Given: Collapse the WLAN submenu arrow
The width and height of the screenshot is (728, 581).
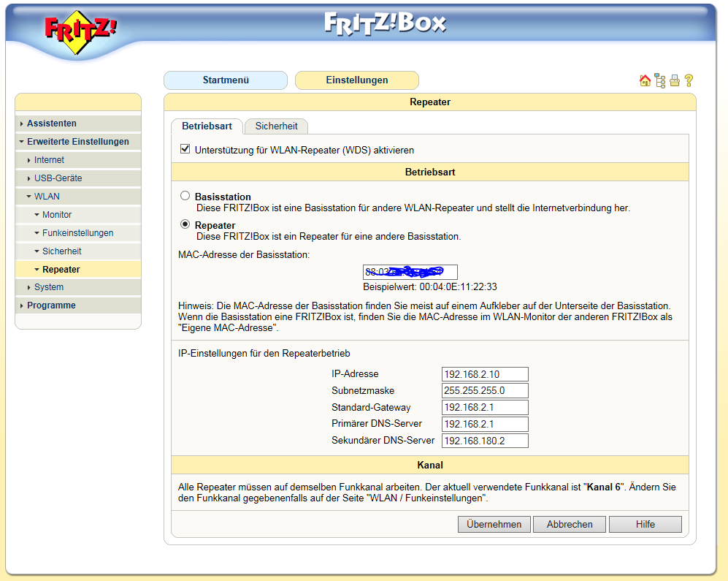Looking at the screenshot, I should click(28, 196).
